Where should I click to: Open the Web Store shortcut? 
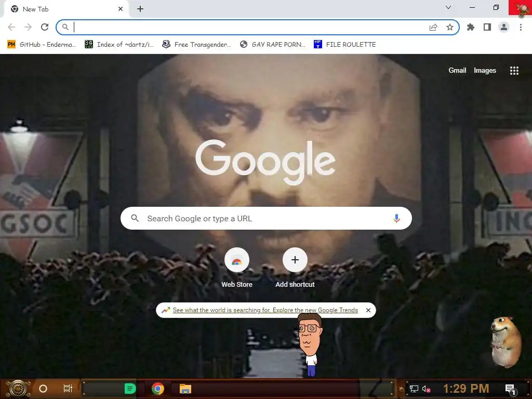point(237,268)
